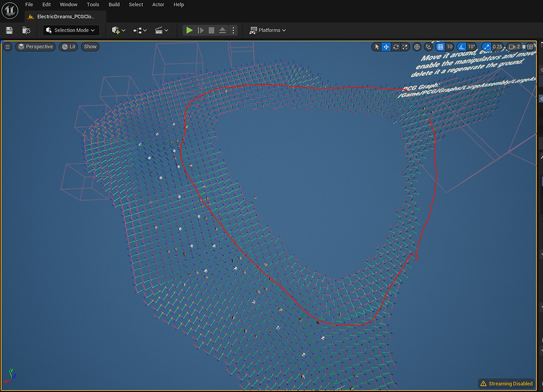Open the Help menu
Viewport: 543px width, 392px height.
coord(178,4)
